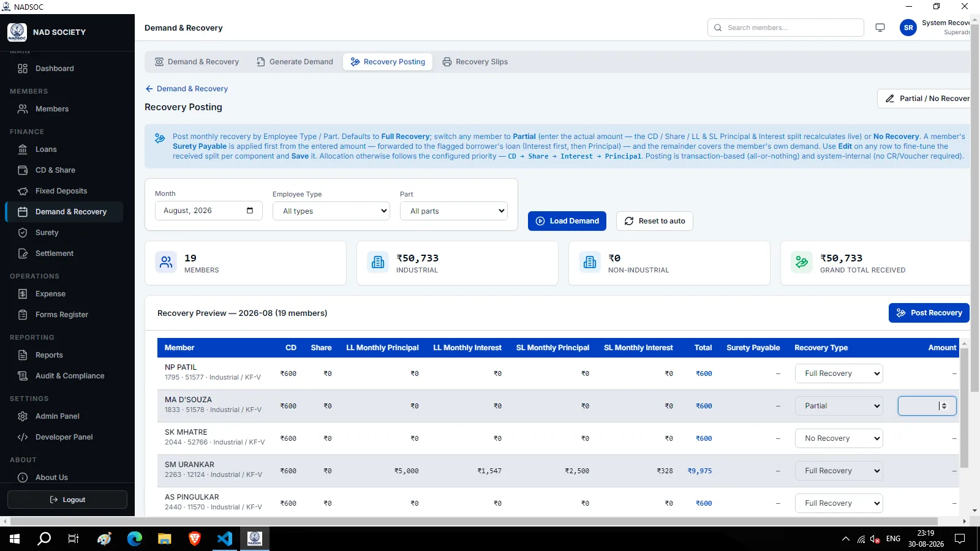The width and height of the screenshot is (980, 551).
Task: Click the Developer Panel code icon
Action: click(x=23, y=437)
